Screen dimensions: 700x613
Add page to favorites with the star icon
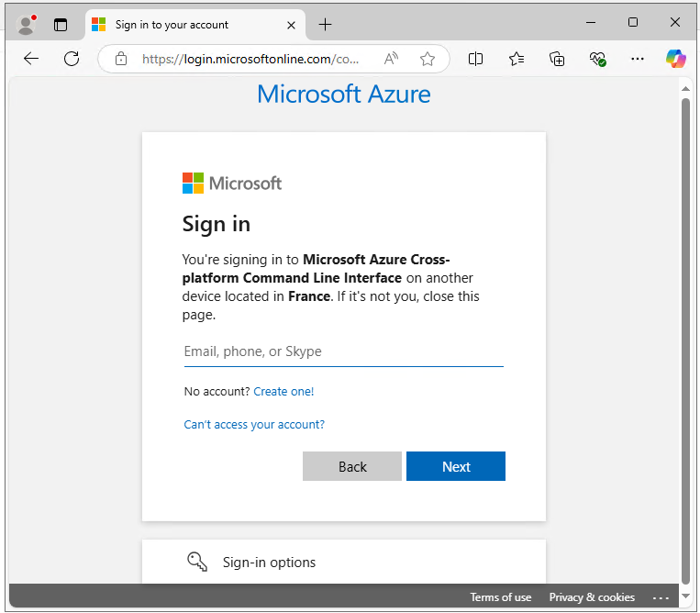click(428, 59)
